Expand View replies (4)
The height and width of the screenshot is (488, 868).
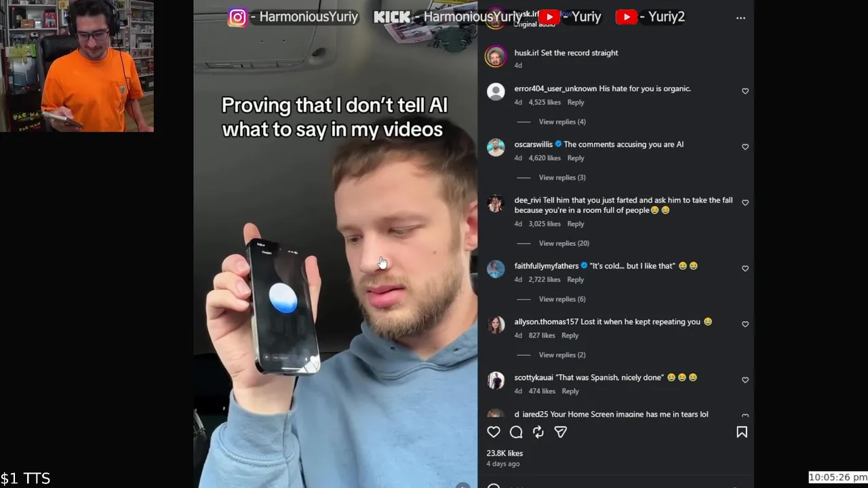[x=562, y=122]
